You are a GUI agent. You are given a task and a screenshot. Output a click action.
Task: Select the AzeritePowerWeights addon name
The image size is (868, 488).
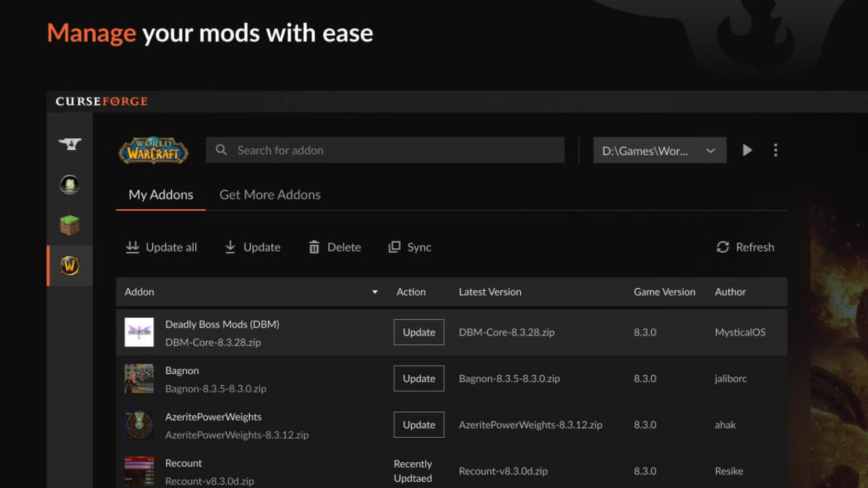point(214,417)
